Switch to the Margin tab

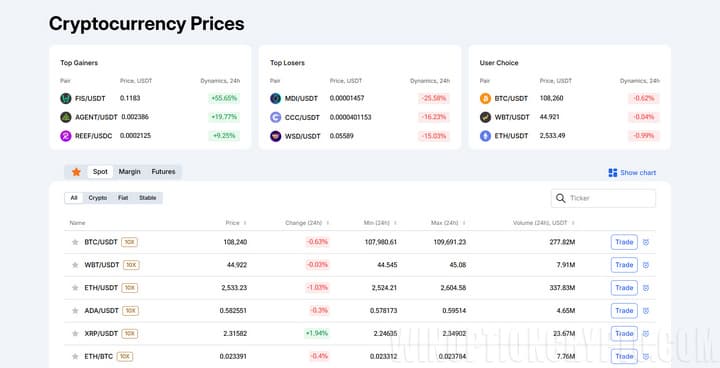129,172
